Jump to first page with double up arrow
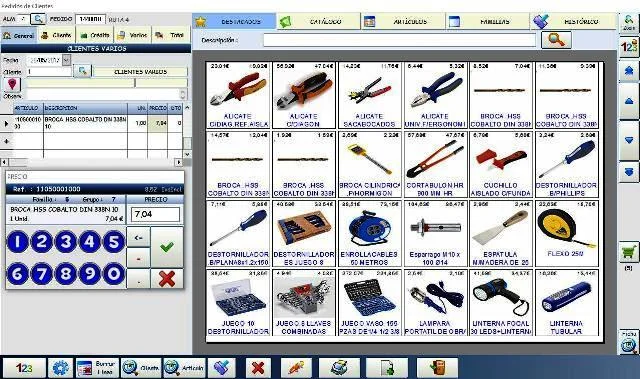The width and height of the screenshot is (640, 379). click(629, 71)
